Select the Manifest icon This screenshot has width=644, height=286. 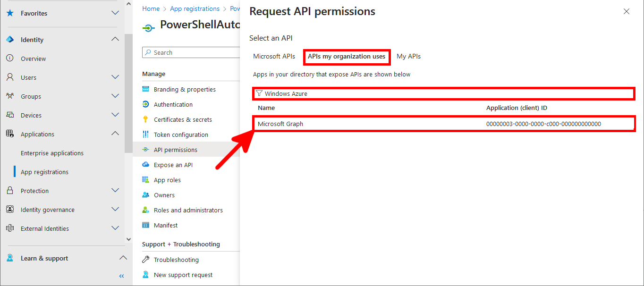(x=146, y=225)
